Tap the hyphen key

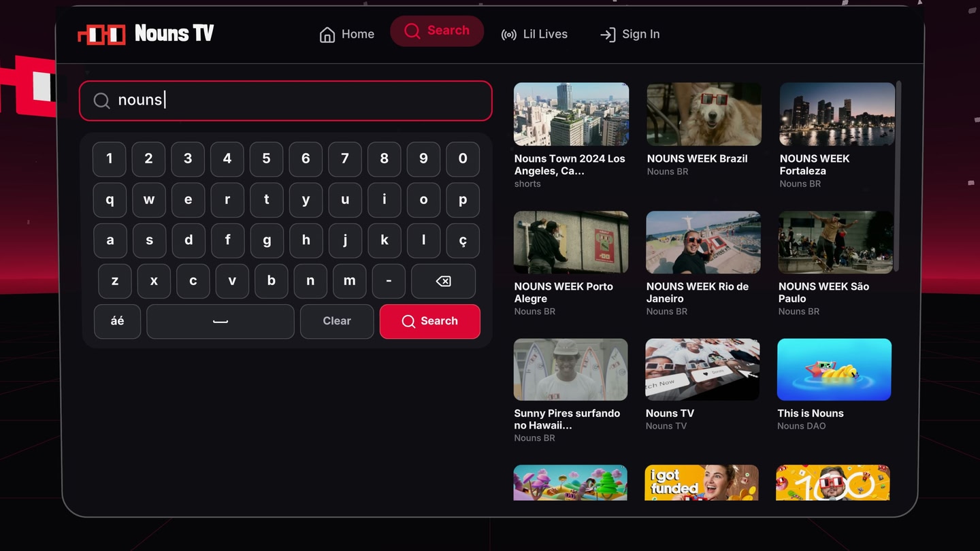(x=389, y=281)
